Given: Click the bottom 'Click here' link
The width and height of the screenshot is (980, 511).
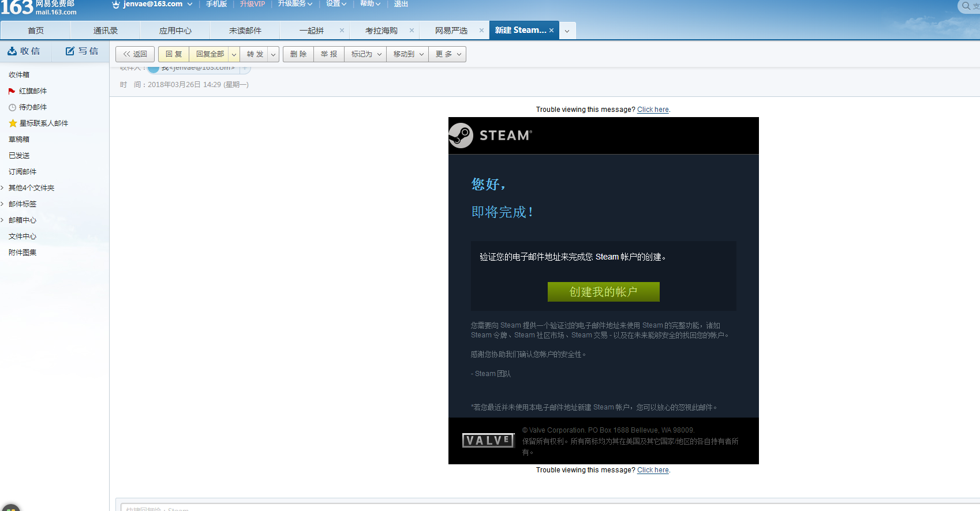Looking at the screenshot, I should click(653, 470).
